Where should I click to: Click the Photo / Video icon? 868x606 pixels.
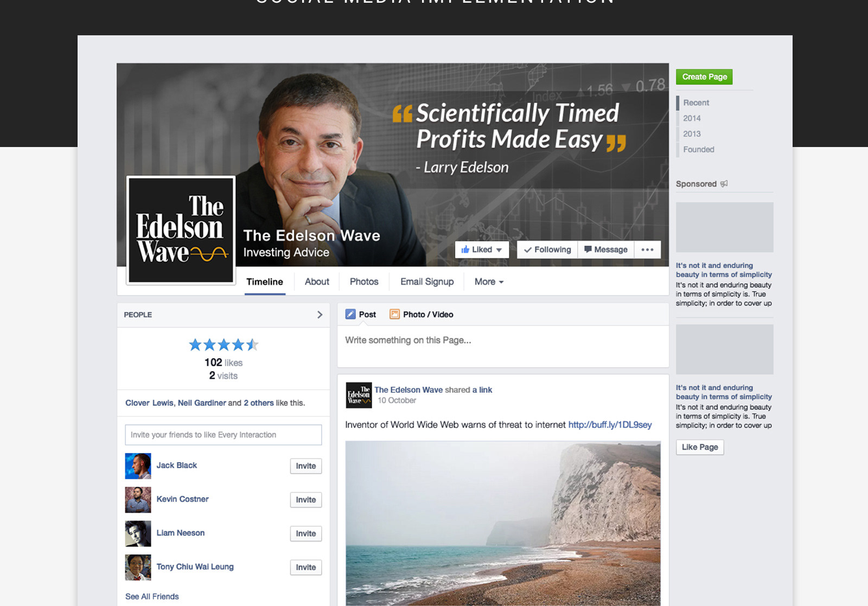coord(394,314)
